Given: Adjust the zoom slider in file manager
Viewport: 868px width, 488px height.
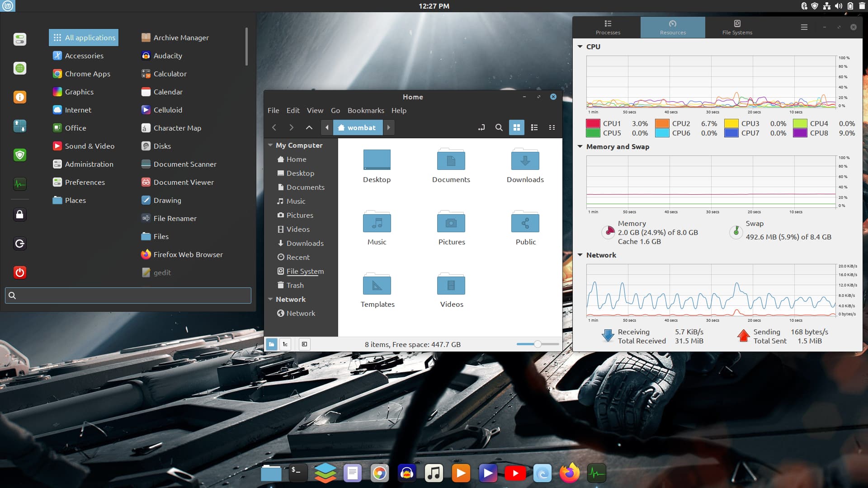Looking at the screenshot, I should click(538, 344).
